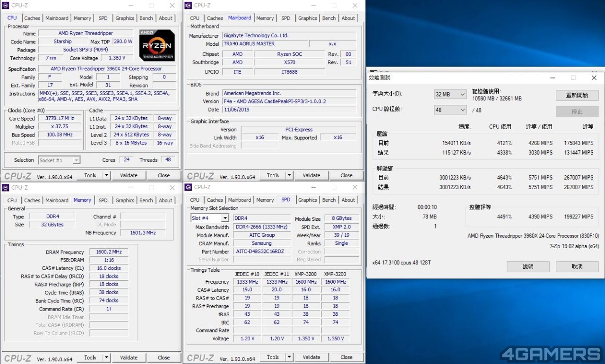Click the Model value 'TRX40 AORUS MASTER'
This screenshot has width=605, height=364.
(x=264, y=44)
